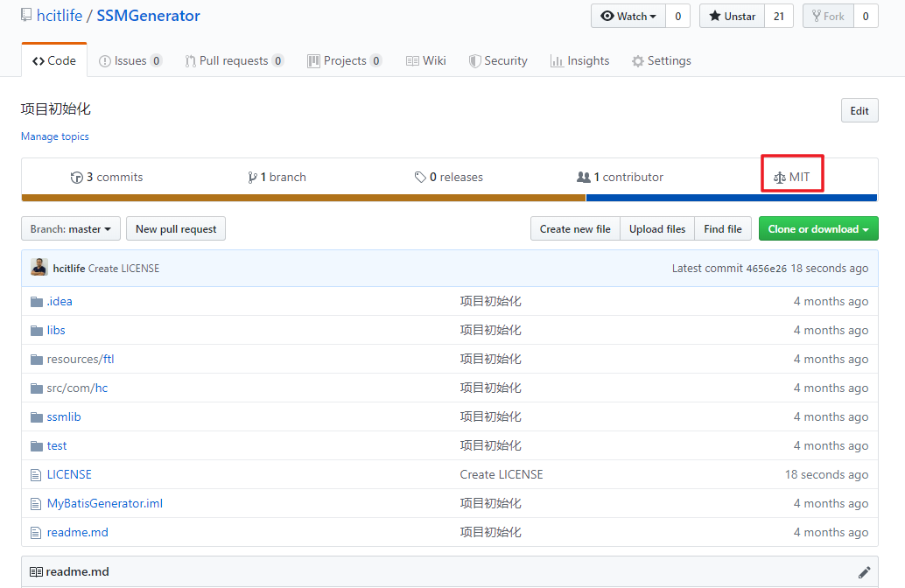Open the Create LICENSE commit message in LICENSE row
Screen dimensions: 905x588
(502, 474)
